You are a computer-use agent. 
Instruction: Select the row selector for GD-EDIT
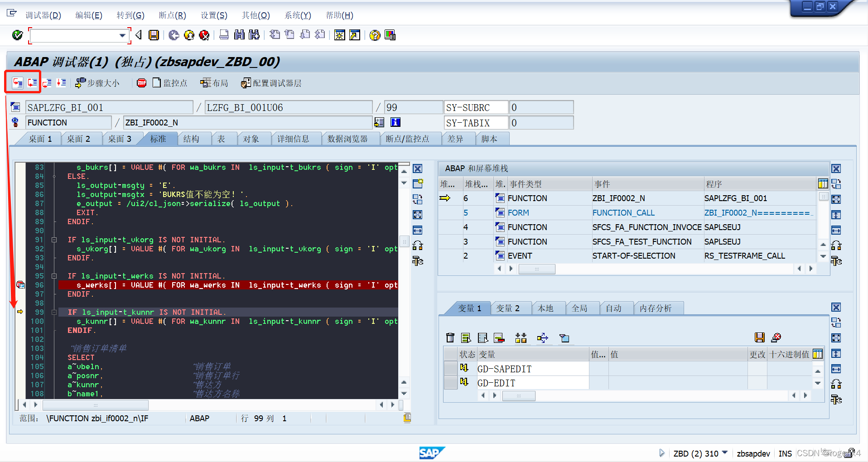coord(450,383)
